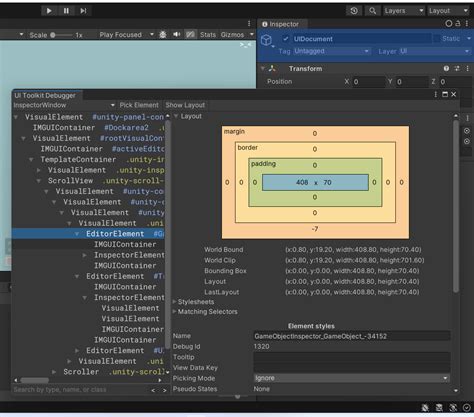The height and width of the screenshot is (417, 474).
Task: Click the Pick Element button
Action: coord(139,105)
